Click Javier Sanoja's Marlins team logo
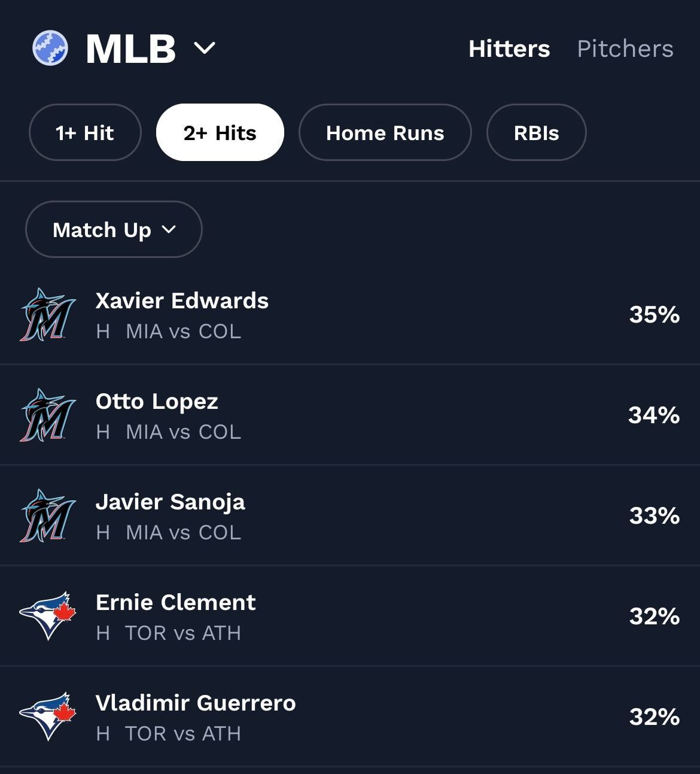This screenshot has height=774, width=700. [x=47, y=516]
